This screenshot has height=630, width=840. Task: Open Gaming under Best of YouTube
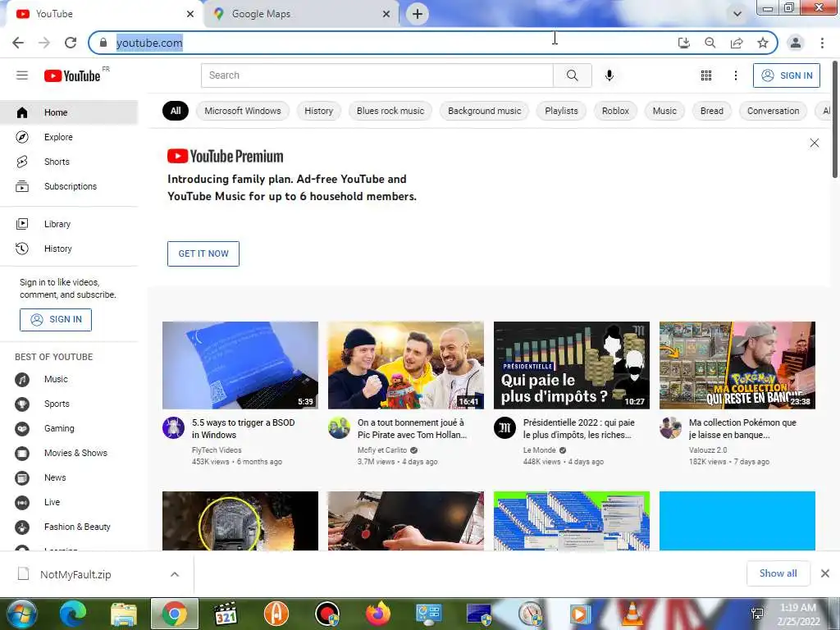pyautogui.click(x=69, y=428)
